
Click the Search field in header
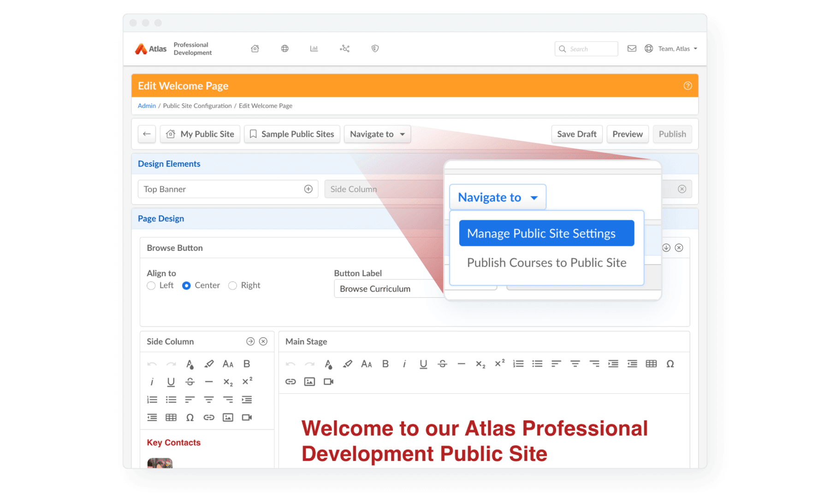(586, 48)
